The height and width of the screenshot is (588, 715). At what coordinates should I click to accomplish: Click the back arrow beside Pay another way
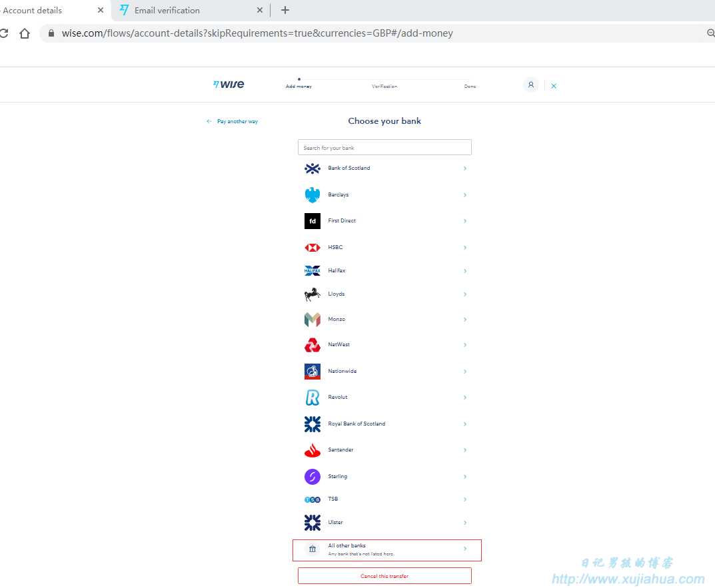point(209,121)
